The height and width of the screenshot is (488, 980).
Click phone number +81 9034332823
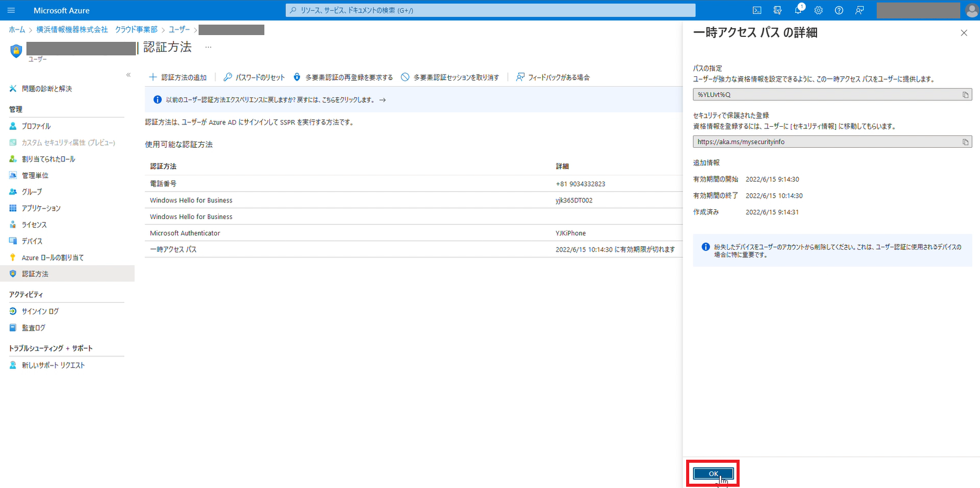pos(580,184)
